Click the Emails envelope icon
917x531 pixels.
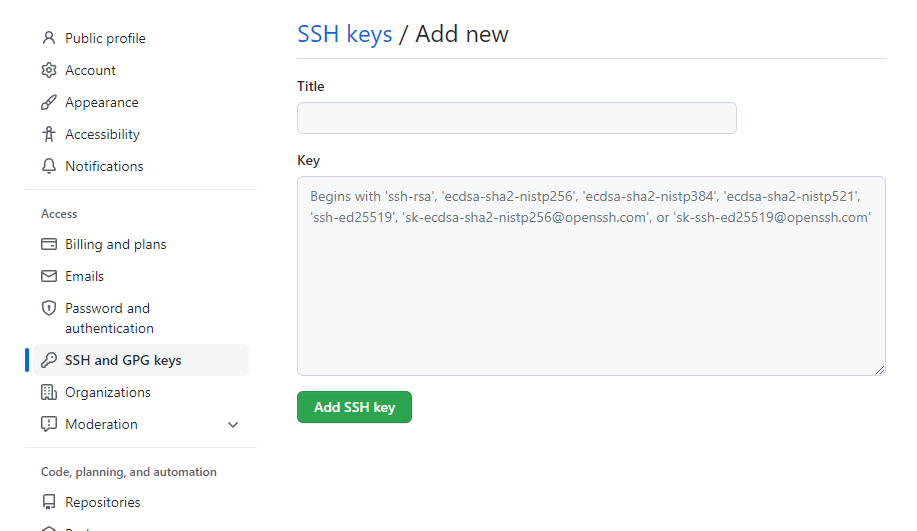49,276
